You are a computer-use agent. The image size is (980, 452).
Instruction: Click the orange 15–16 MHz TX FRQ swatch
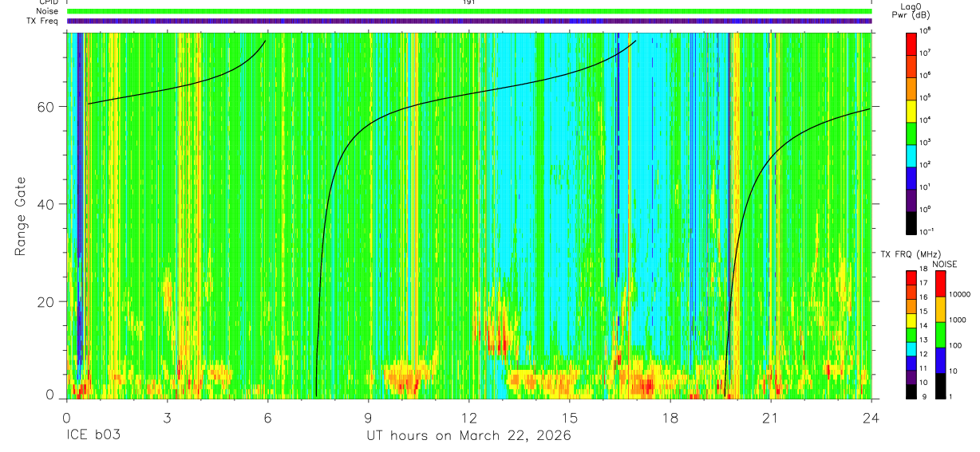912,305
